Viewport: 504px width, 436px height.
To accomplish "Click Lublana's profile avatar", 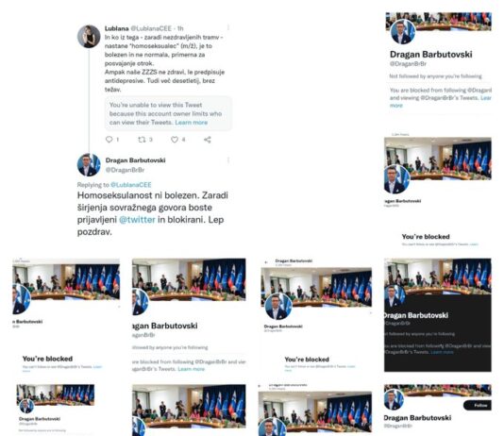I will (x=89, y=36).
